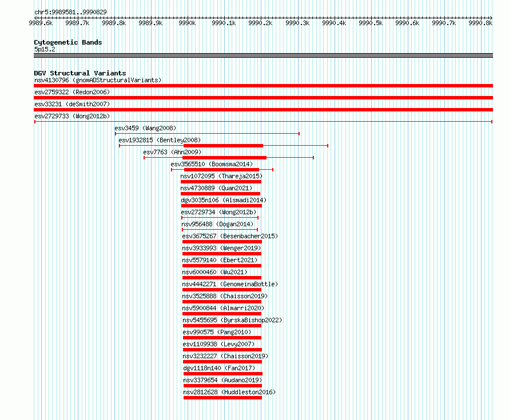
Task: Click the 5p15.2 band label
Action: coord(45,49)
